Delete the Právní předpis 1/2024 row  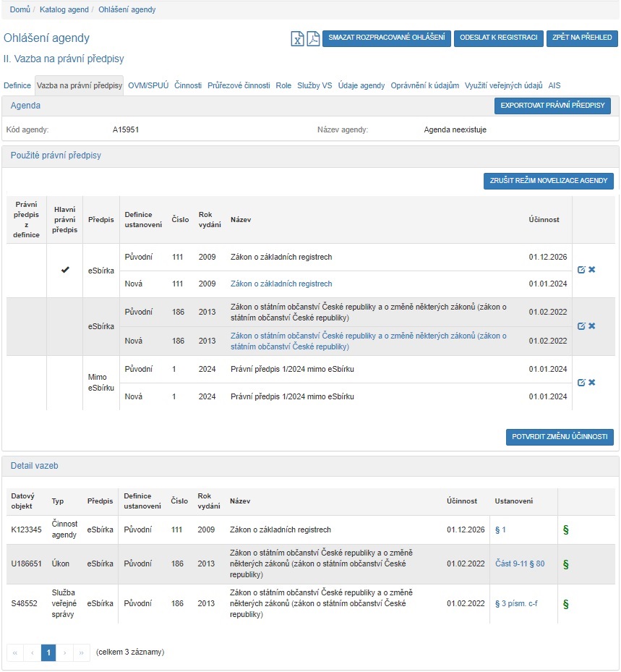click(592, 383)
